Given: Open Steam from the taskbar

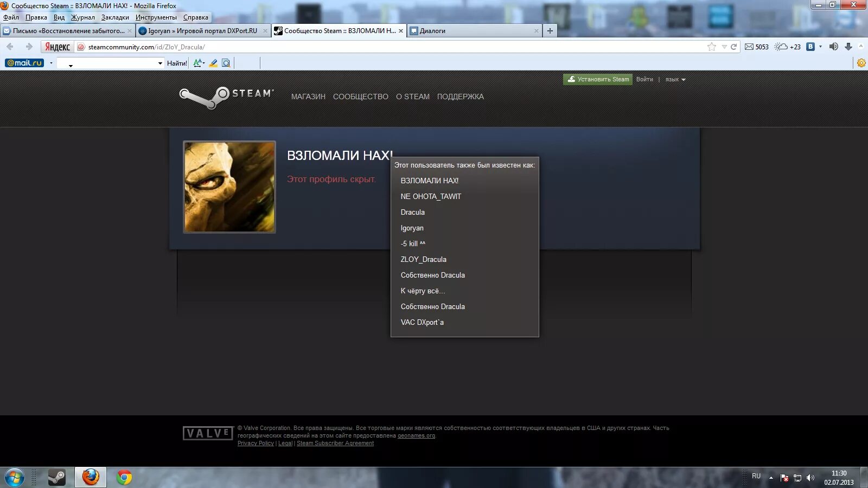Looking at the screenshot, I should pos(56,477).
